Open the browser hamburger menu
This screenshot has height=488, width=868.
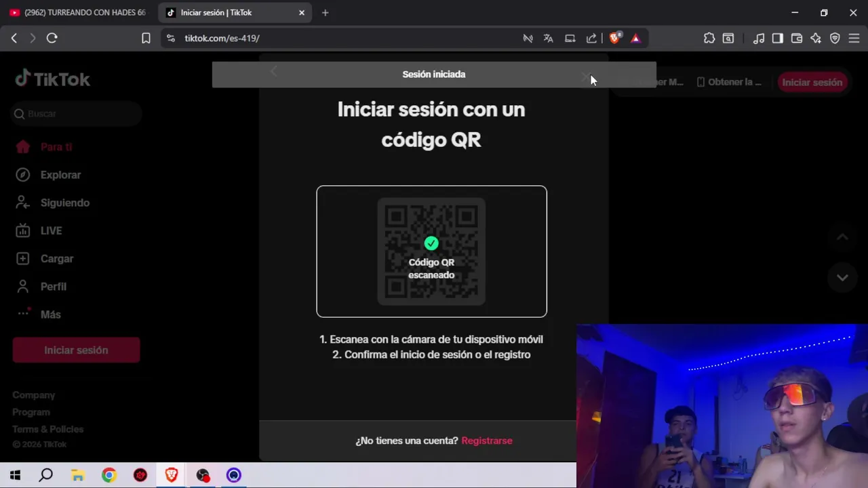point(854,39)
